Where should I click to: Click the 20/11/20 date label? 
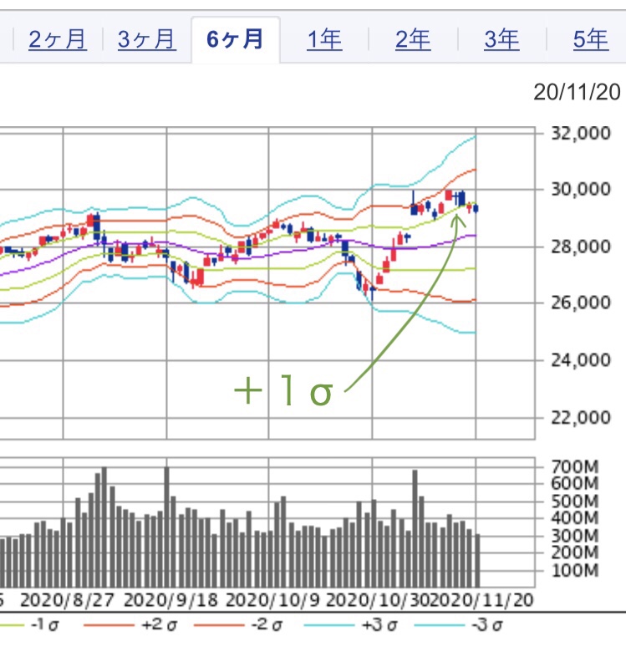[578, 93]
